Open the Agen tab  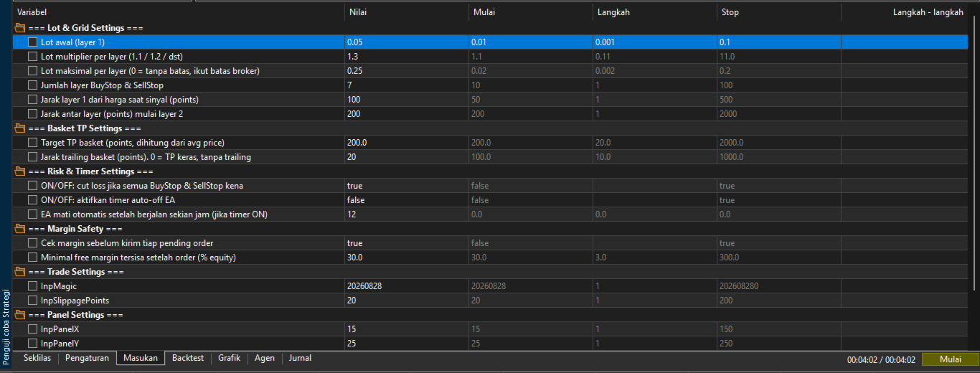tap(265, 358)
